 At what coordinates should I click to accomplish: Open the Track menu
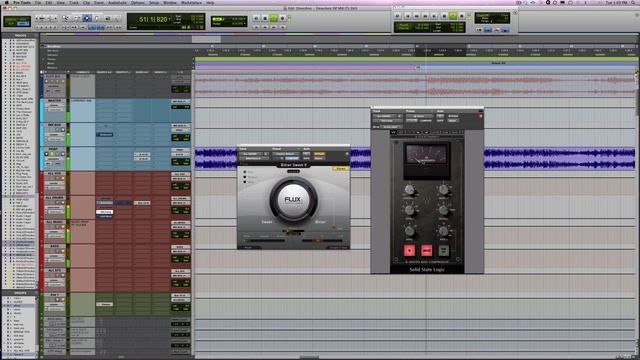click(74, 2)
